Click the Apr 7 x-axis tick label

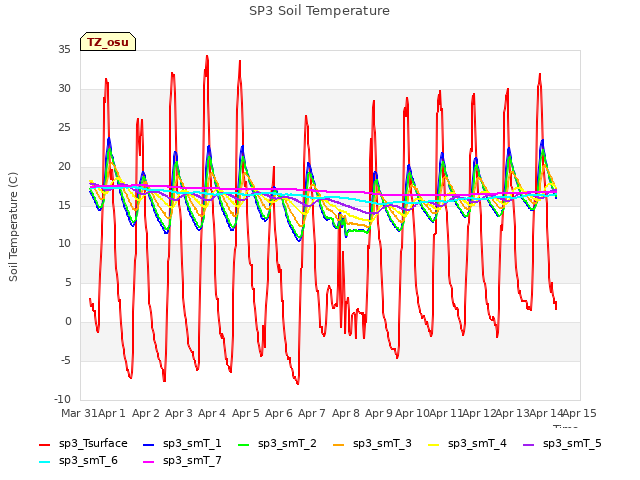coord(312,413)
